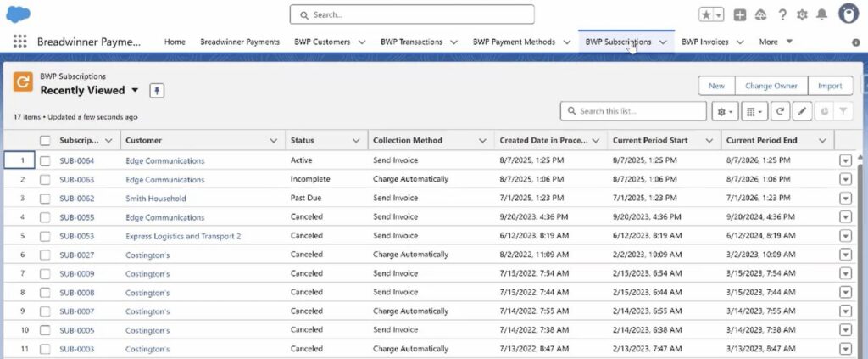The image size is (868, 359).
Task: Open the Smith Household customer link
Action: coord(156,199)
